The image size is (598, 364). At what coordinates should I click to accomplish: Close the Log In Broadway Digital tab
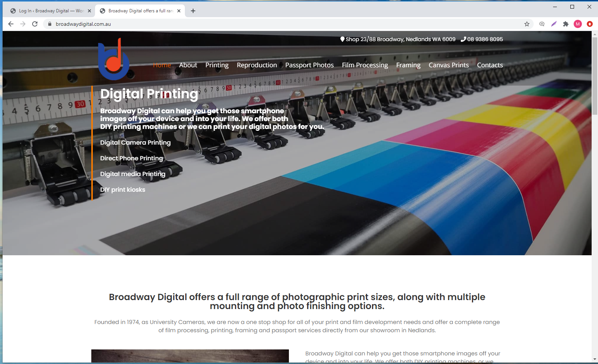pyautogui.click(x=89, y=11)
